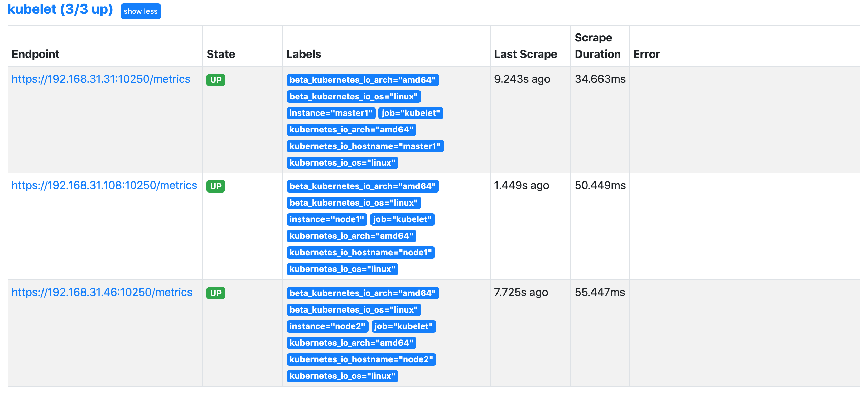This screenshot has width=868, height=394.
Task: Click the beta_kubernetes_io_arch label in node2 row
Action: [x=362, y=293]
